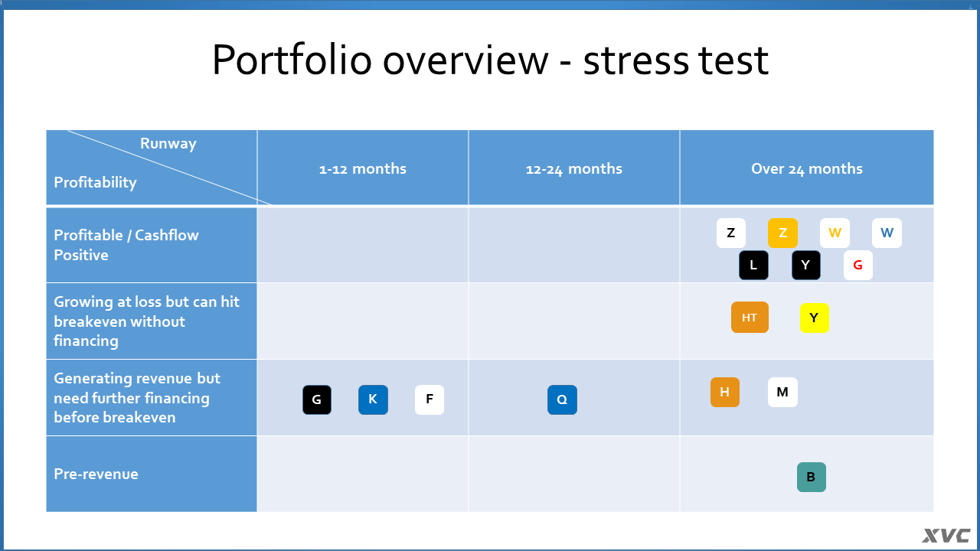The width and height of the screenshot is (980, 551).
Task: Click the Portfolio overview slide title
Action: (490, 60)
